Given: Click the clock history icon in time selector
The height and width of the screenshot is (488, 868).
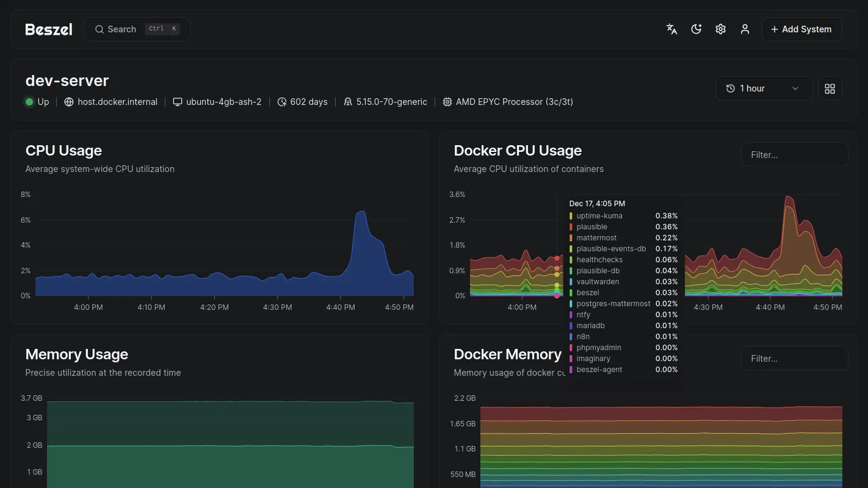Looking at the screenshot, I should (x=731, y=88).
